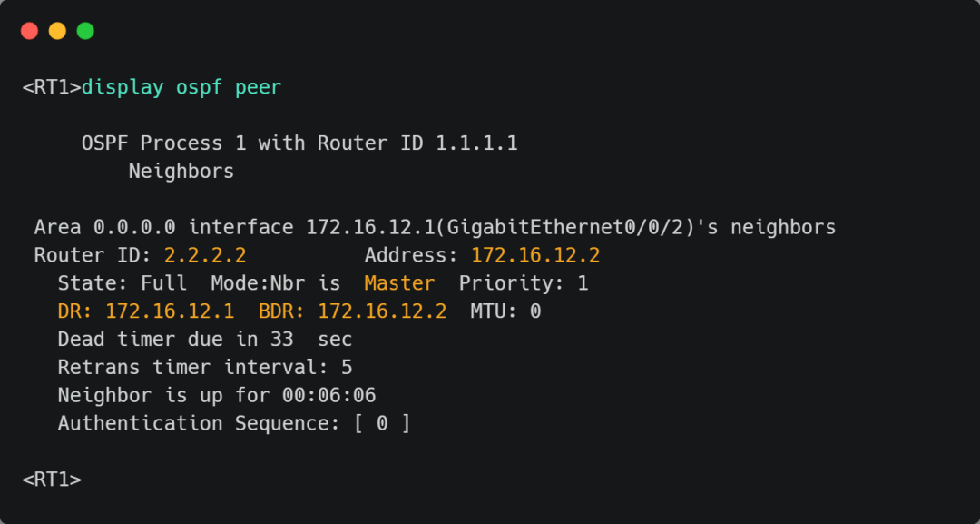
Task: Click the Neighbor is up for 00:06:06 line
Action: [x=217, y=396]
